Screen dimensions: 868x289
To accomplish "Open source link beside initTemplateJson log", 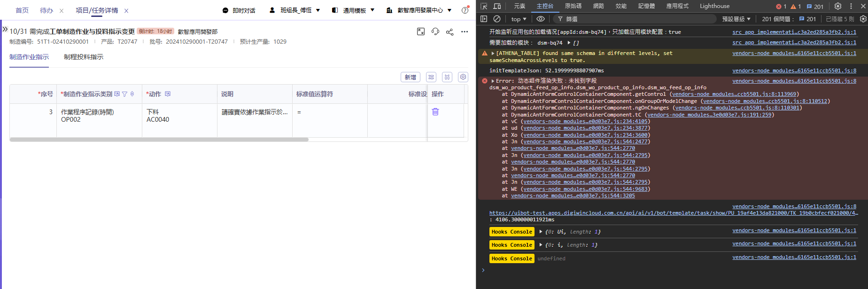I will pos(794,70).
